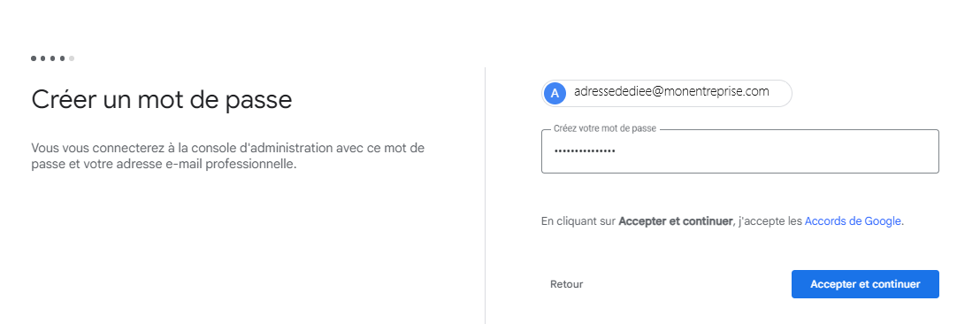Click the last light-gray progress dot

72,58
